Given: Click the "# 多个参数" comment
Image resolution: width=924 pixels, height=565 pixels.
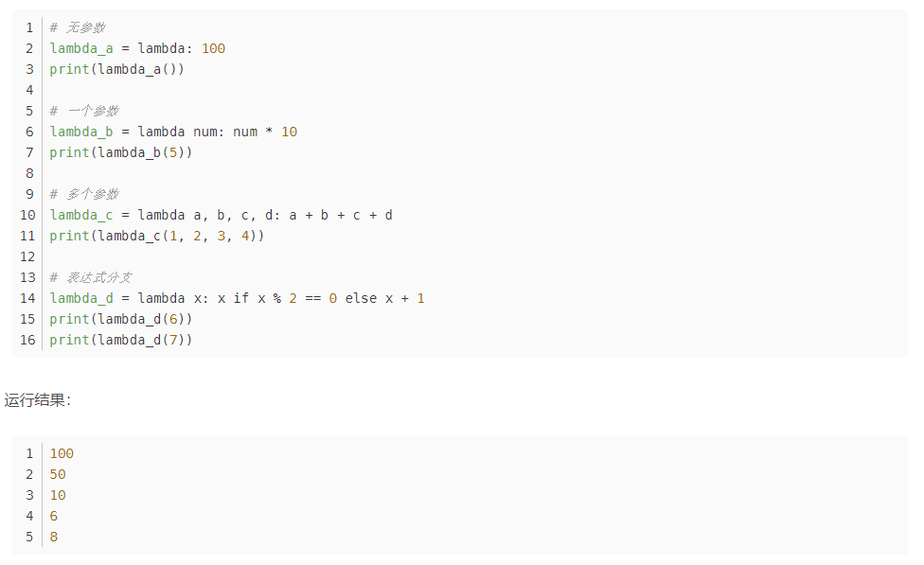Looking at the screenshot, I should click(84, 194).
